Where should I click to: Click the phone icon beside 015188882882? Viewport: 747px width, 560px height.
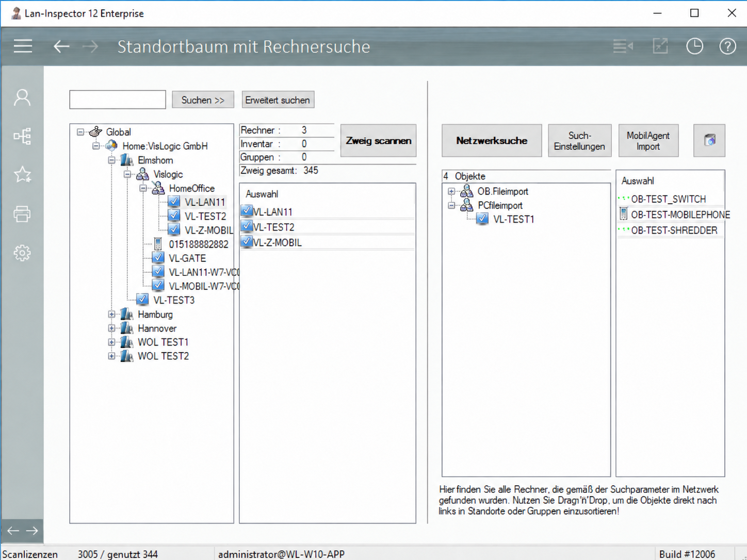(x=158, y=244)
